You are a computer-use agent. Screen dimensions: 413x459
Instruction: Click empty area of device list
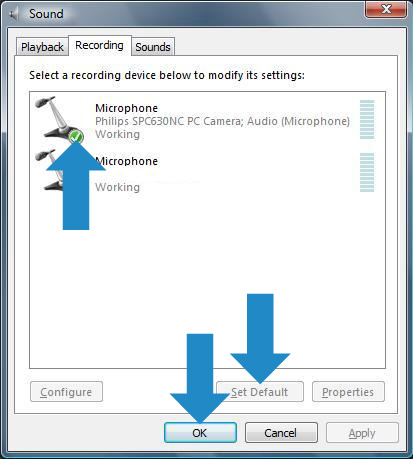(x=207, y=280)
